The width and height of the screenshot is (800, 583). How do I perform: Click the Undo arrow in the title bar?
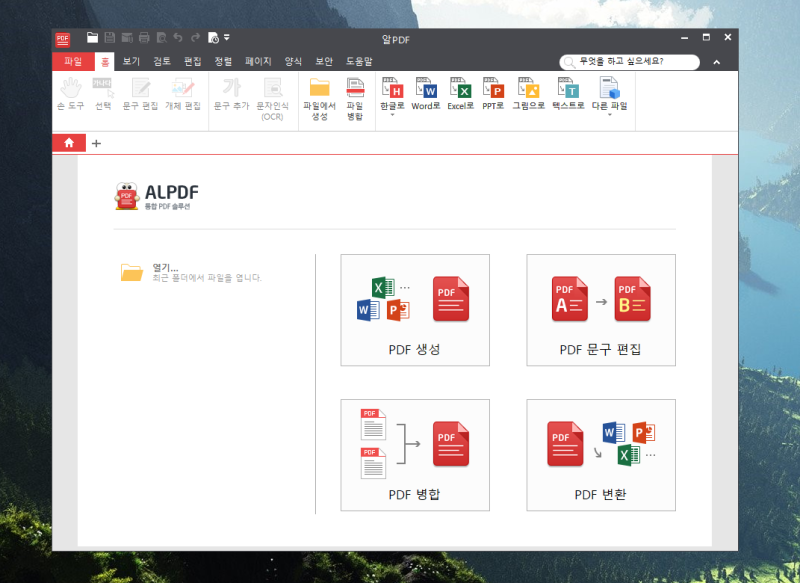[x=178, y=38]
